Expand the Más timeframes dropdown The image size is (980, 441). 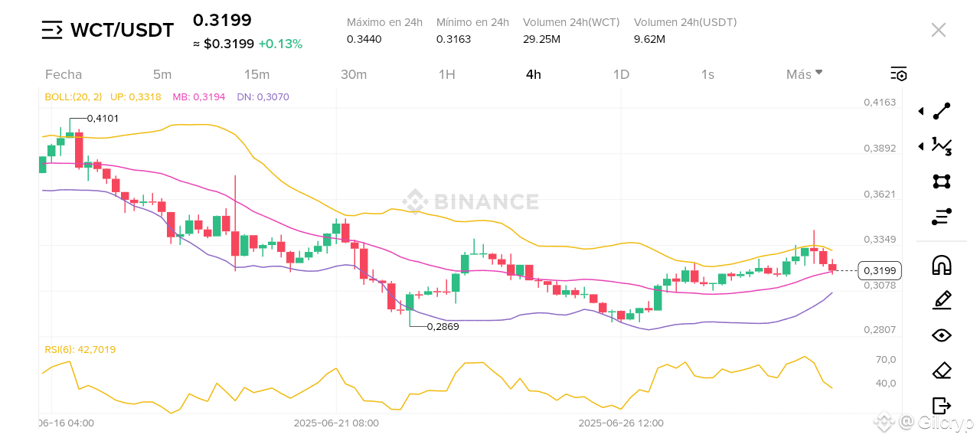pyautogui.click(x=805, y=74)
